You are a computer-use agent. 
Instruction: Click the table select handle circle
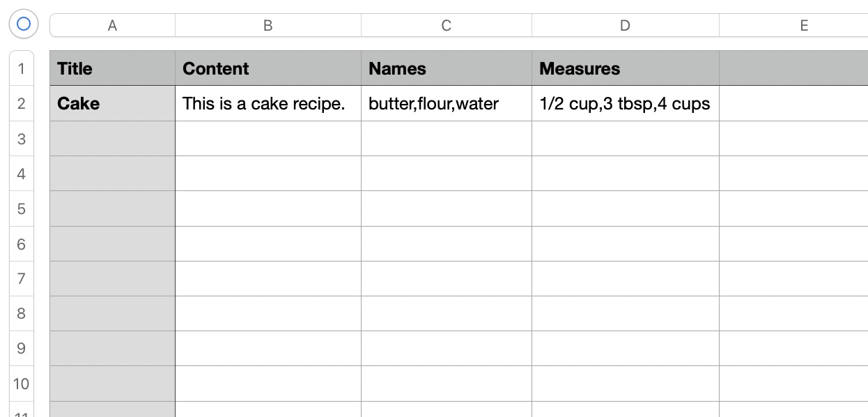click(x=23, y=24)
